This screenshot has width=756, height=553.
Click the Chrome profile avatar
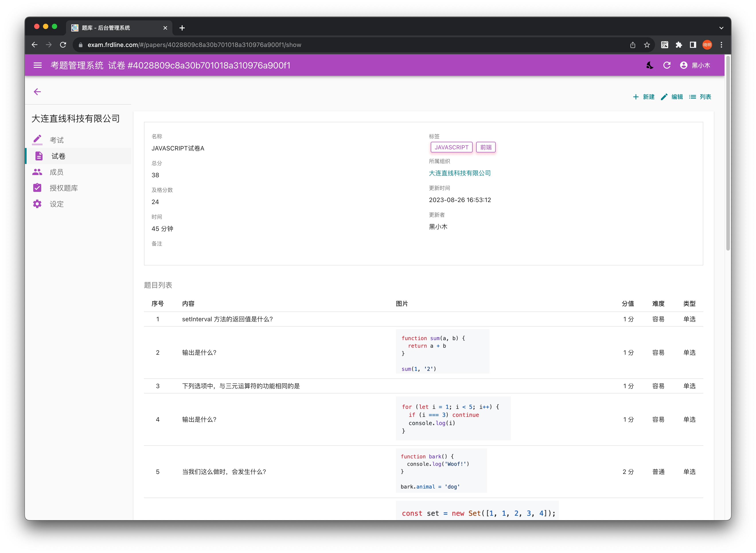click(707, 45)
